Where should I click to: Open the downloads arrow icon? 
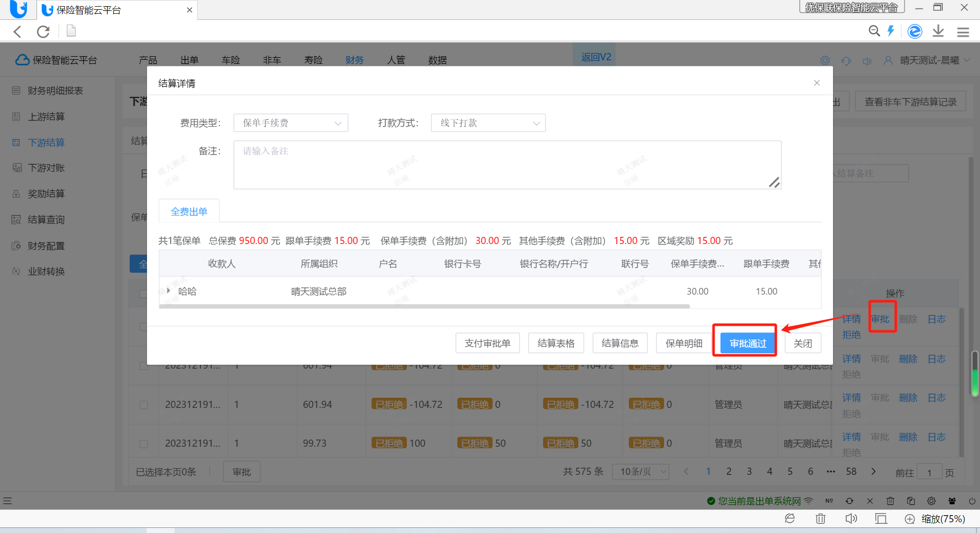click(938, 31)
